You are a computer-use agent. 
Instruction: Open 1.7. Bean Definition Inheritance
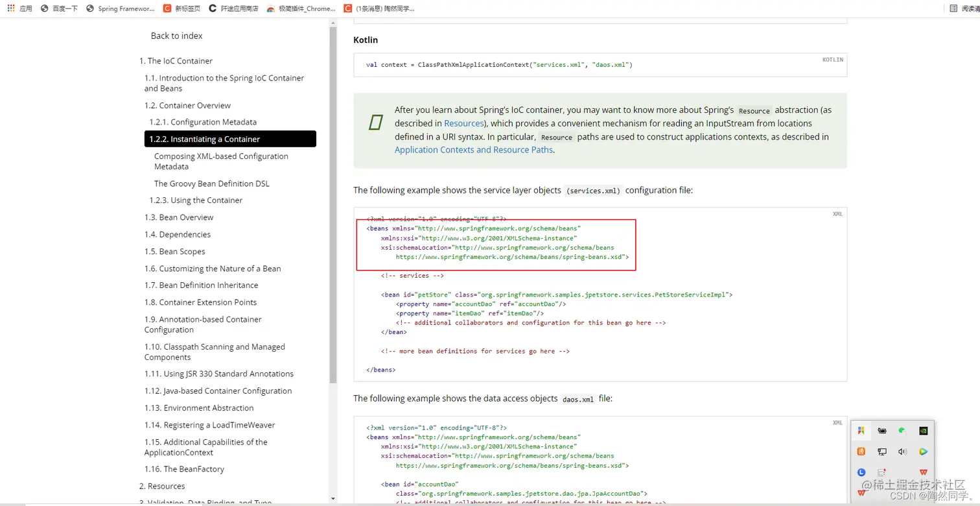(201, 285)
